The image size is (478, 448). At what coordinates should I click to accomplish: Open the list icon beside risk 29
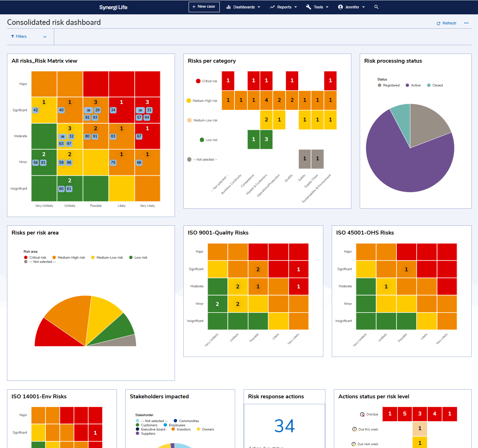coord(88,110)
